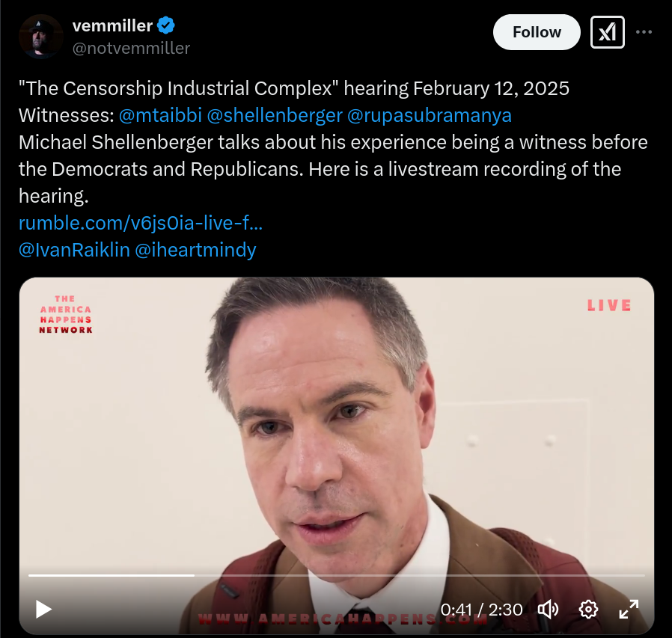
Task: Mute the video volume
Action: pyautogui.click(x=548, y=610)
